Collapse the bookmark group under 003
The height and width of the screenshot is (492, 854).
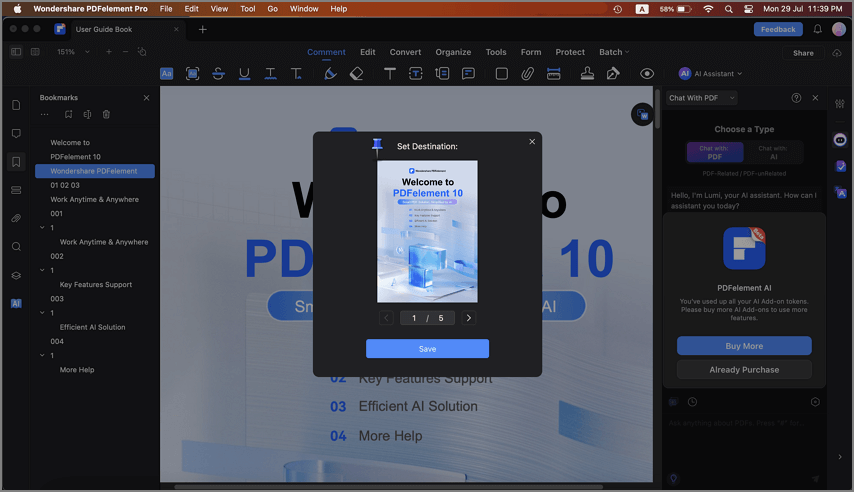click(42, 313)
